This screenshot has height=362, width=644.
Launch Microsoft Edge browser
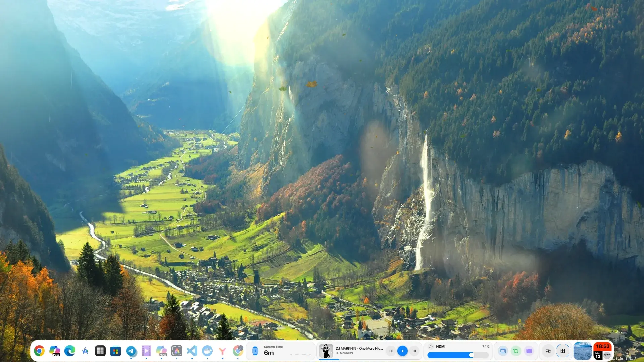point(70,351)
